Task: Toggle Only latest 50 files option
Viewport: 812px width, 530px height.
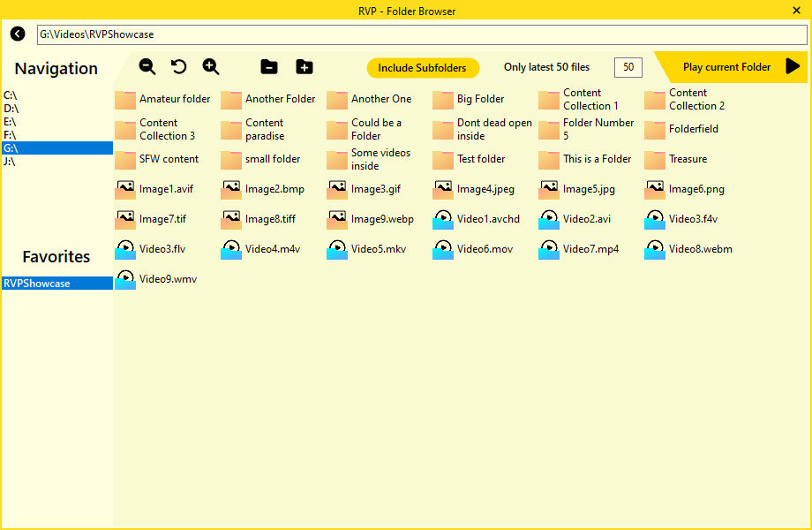Action: click(546, 67)
